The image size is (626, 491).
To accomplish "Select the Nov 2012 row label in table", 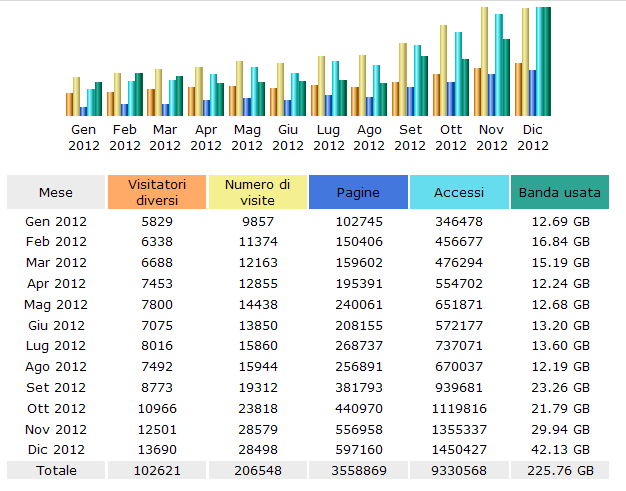I will tap(56, 430).
